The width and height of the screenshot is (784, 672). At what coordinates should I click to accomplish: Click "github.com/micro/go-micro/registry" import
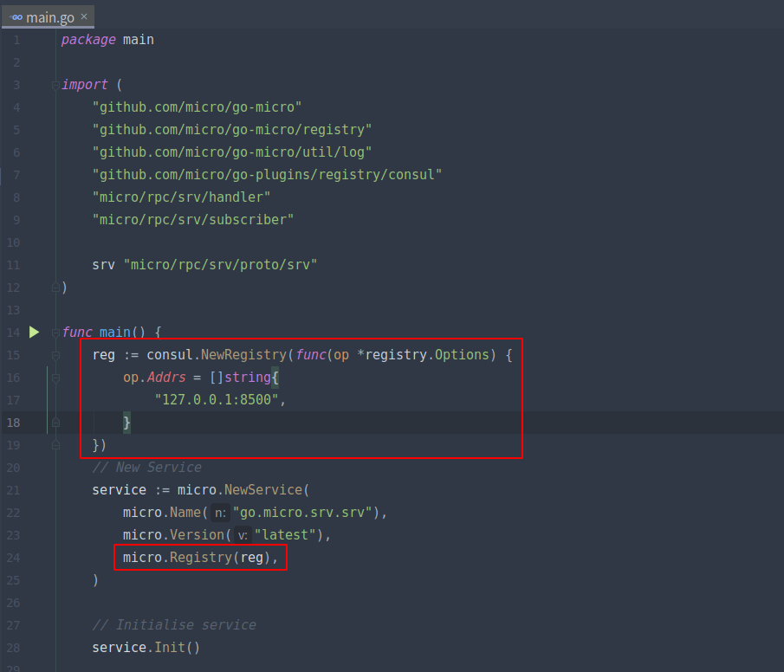tap(232, 130)
